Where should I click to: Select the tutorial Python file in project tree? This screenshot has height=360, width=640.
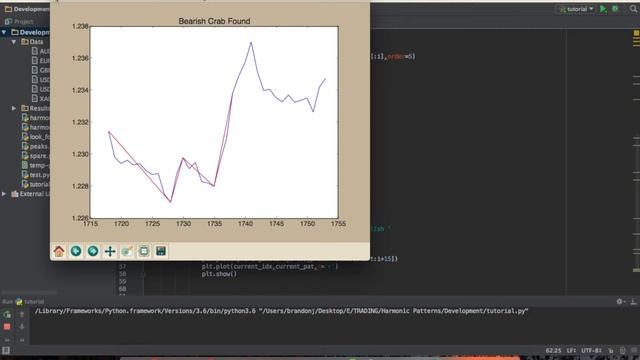click(x=36, y=184)
